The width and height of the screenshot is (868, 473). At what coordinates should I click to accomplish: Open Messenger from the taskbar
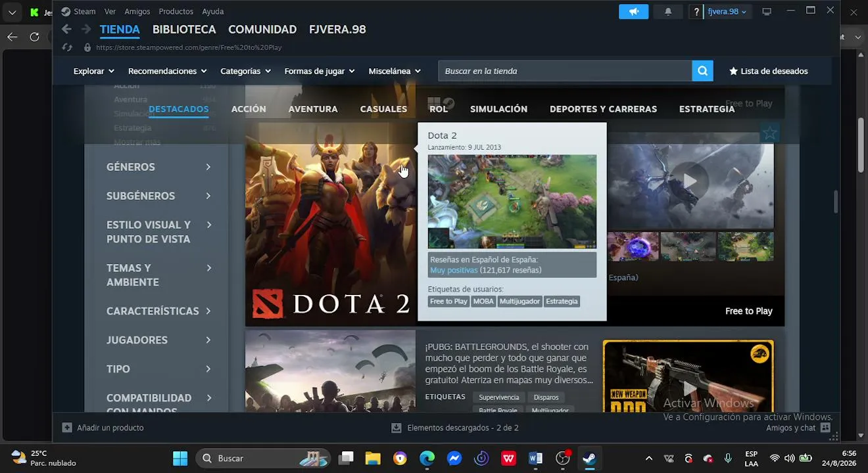point(454,459)
